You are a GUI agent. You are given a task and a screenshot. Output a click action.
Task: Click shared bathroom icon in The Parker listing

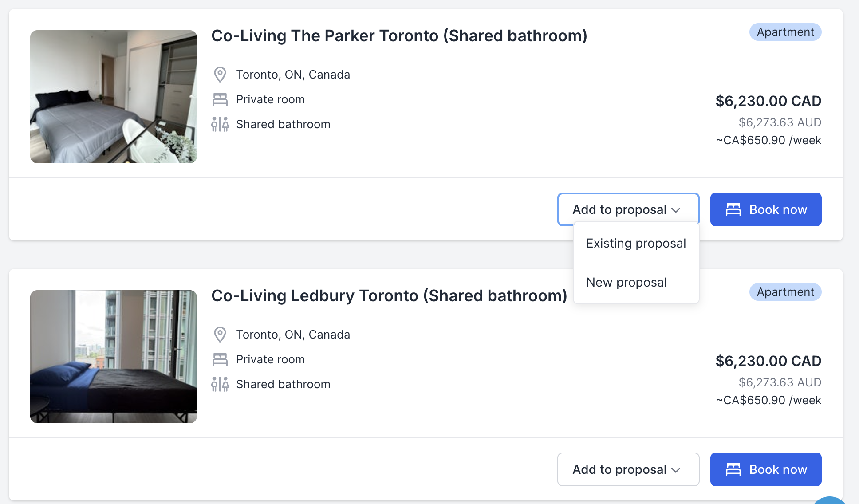click(x=220, y=124)
